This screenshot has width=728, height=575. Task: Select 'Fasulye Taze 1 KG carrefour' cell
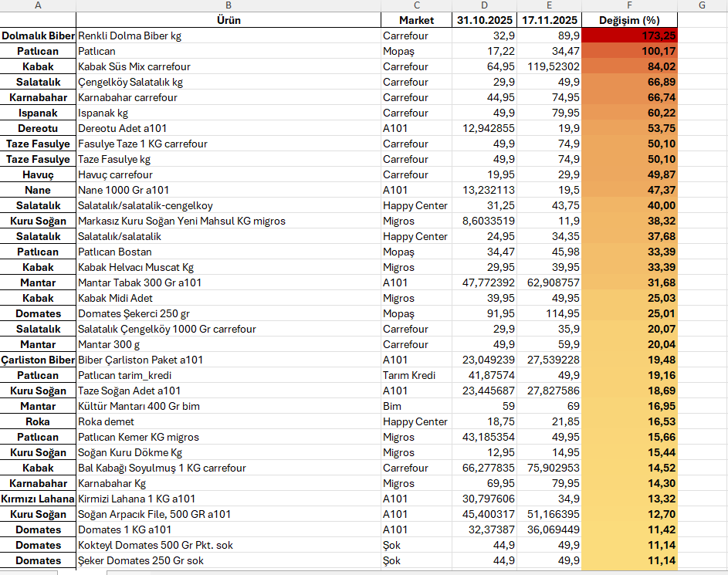click(229, 144)
